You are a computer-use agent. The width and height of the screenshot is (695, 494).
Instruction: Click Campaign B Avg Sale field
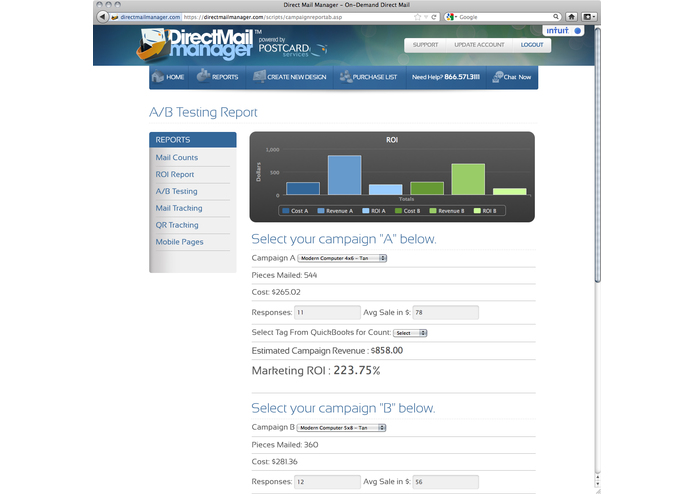point(445,482)
